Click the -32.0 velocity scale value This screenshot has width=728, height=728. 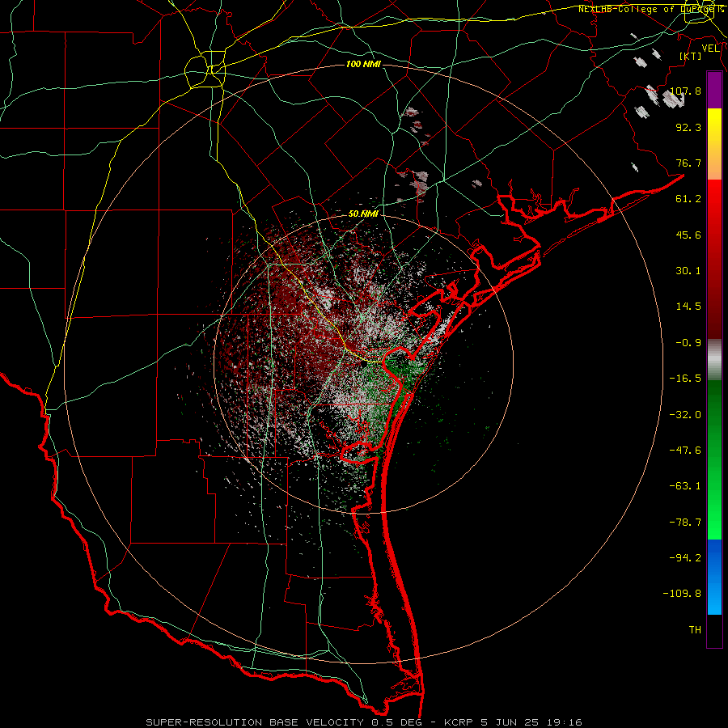pyautogui.click(x=685, y=415)
